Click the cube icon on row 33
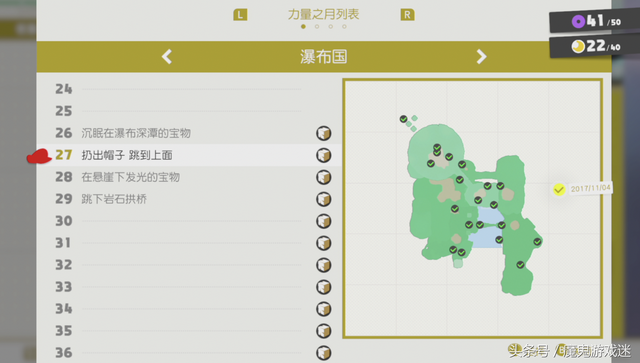 coord(324,287)
